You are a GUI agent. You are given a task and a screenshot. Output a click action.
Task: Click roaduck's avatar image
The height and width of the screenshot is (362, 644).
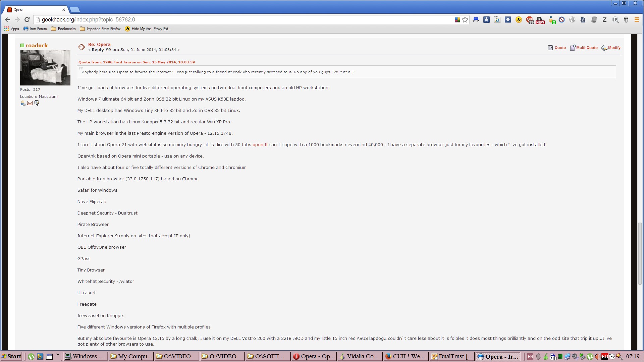tap(45, 68)
